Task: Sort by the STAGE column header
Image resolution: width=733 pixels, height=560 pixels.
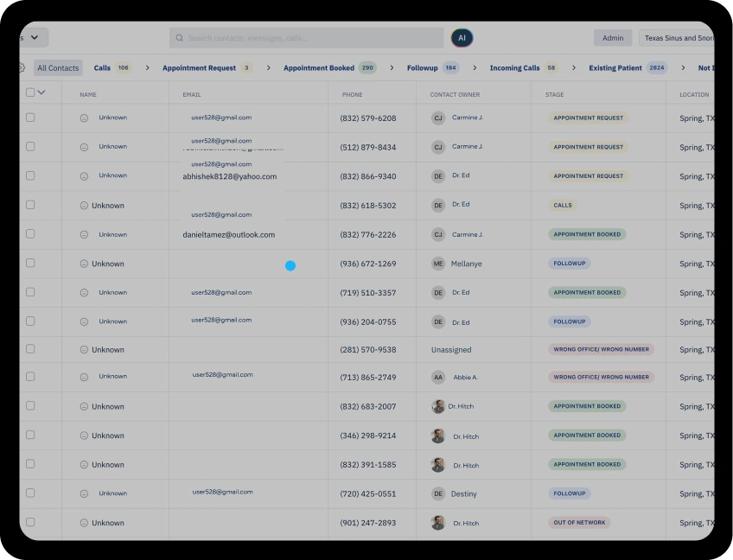Action: point(554,94)
